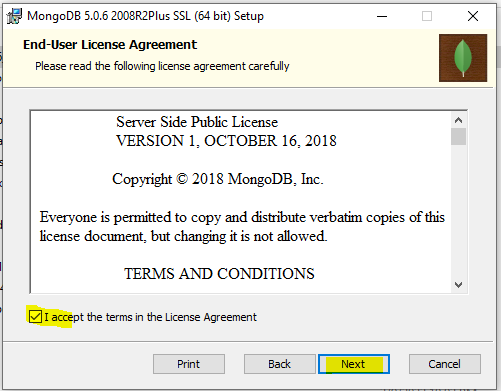
Task: Click the license scrollbar down arrow
Action: point(458,285)
